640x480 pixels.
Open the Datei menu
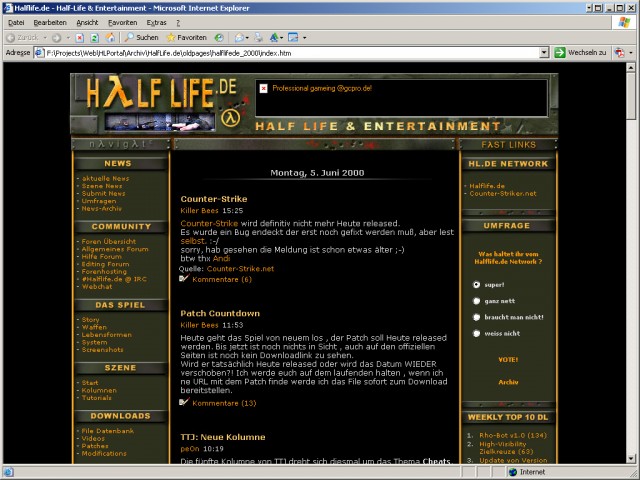[x=16, y=23]
